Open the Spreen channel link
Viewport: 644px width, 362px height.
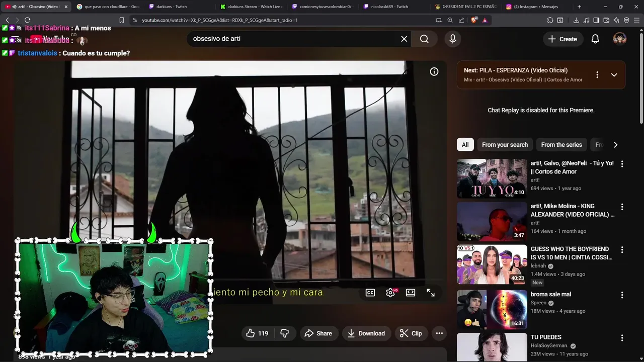[x=538, y=303]
